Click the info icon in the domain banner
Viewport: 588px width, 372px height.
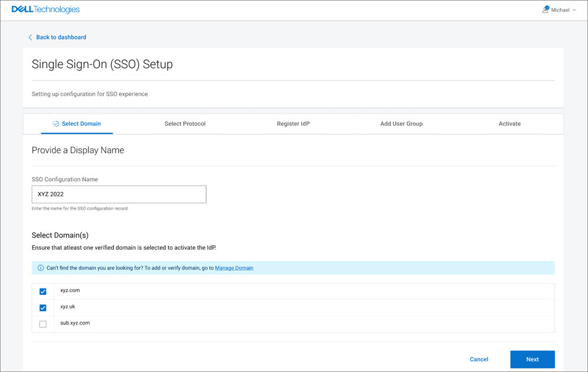pos(39,267)
